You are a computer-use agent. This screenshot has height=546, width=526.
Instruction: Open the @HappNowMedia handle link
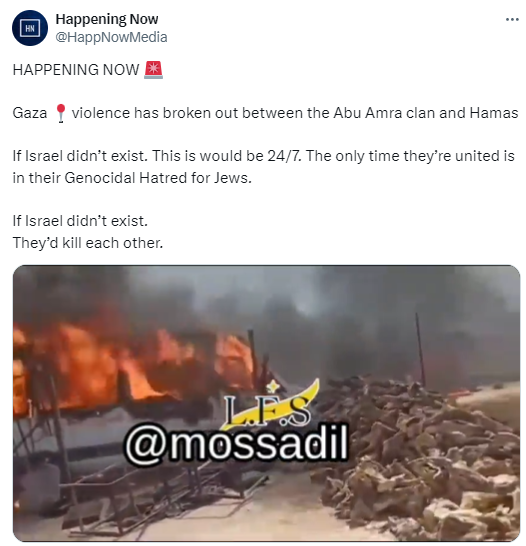coord(111,37)
